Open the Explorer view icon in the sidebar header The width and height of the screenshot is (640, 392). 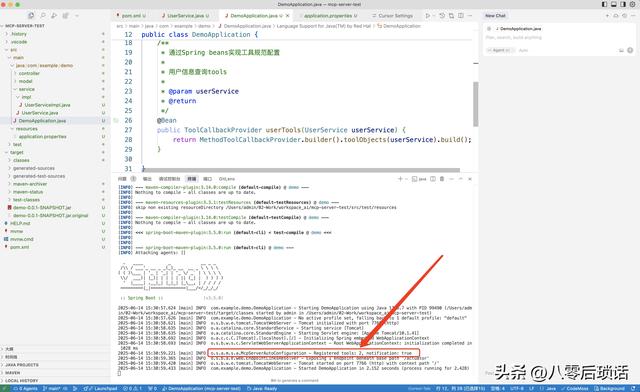(x=31, y=16)
